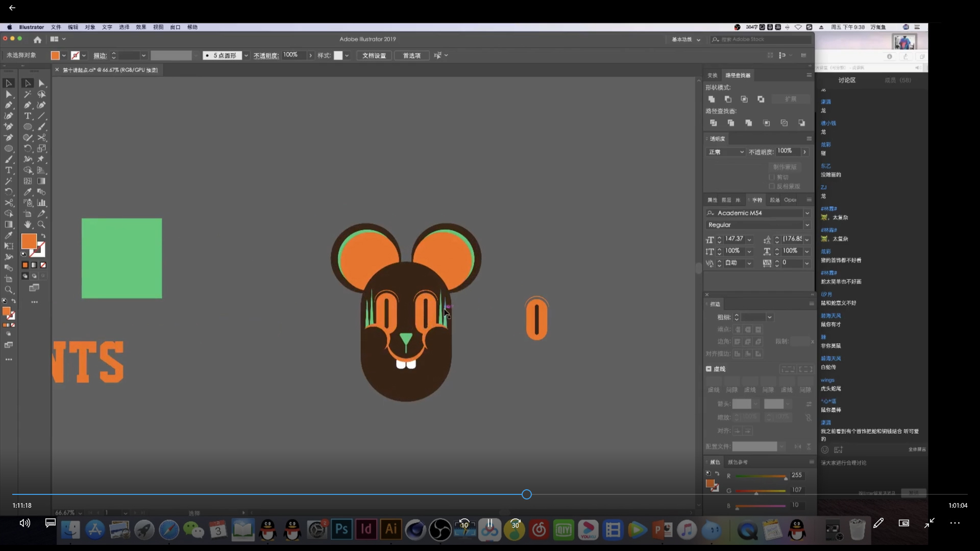Toggle the 虚线 dashed line checkbox
Image resolution: width=980 pixels, height=551 pixels.
(x=708, y=368)
